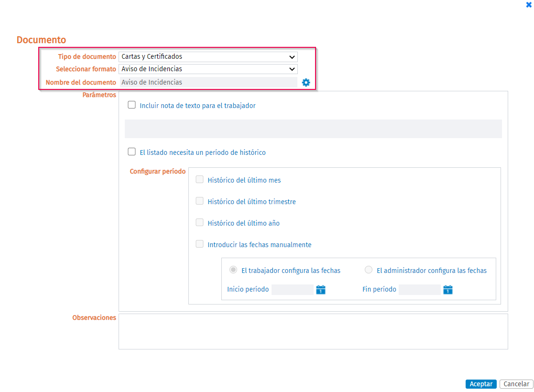Screen dimensions: 534x392
Task: Click the 'Tipo de documento' label
Action: [87, 56]
